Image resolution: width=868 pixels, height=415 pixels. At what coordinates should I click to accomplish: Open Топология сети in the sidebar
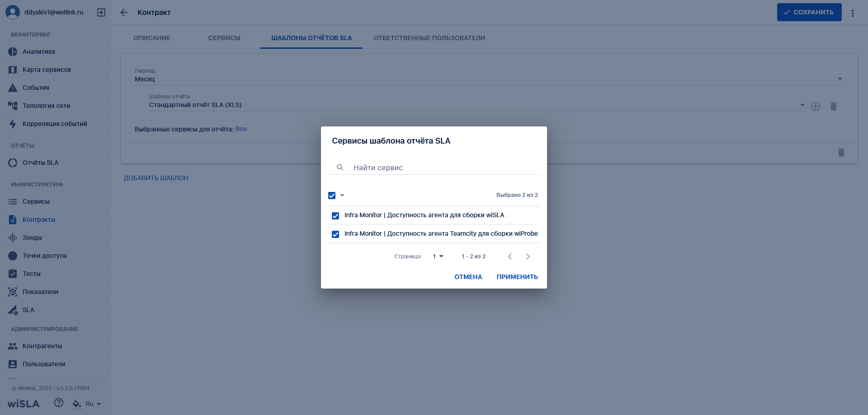[x=55, y=106]
